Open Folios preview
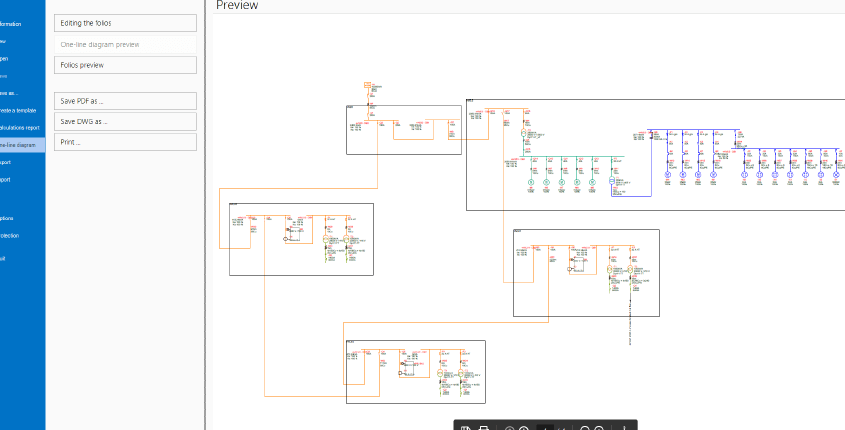This screenshot has width=845, height=430. coord(125,65)
